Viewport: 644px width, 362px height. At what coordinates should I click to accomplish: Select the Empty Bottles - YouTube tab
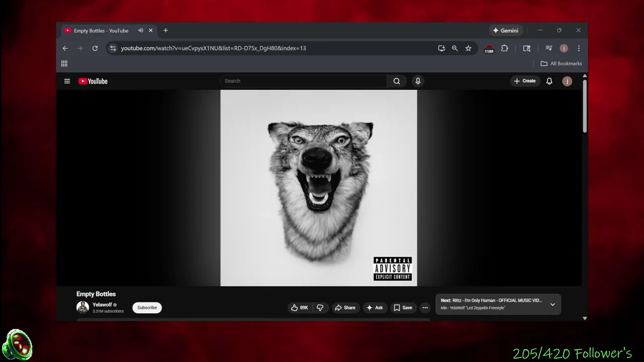click(x=109, y=31)
